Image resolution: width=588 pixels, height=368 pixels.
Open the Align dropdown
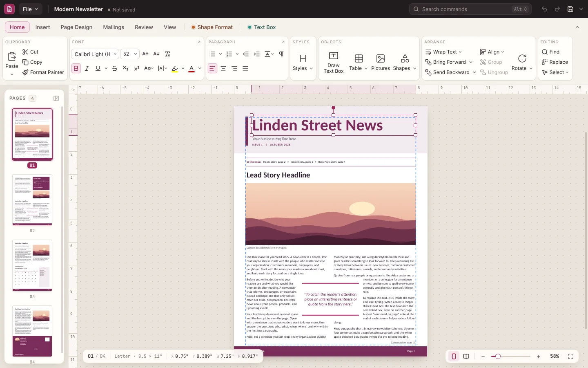pos(492,52)
